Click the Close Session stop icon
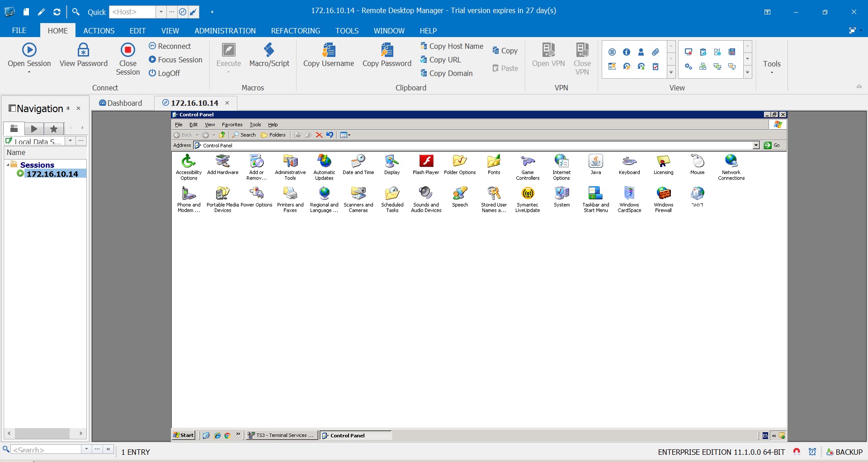 tap(128, 49)
